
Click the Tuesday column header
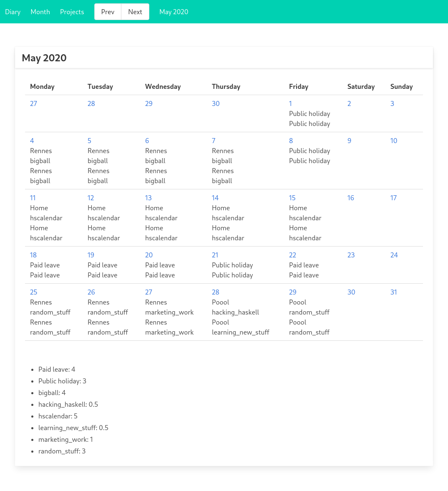[100, 87]
